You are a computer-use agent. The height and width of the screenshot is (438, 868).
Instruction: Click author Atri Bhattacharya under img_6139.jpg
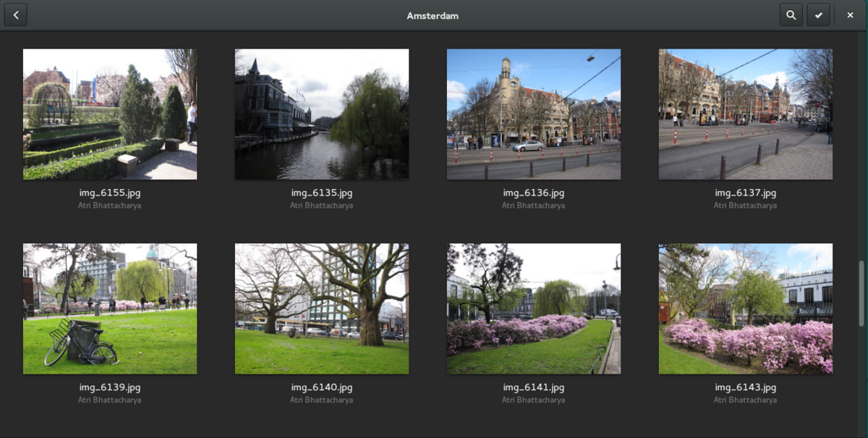[110, 400]
